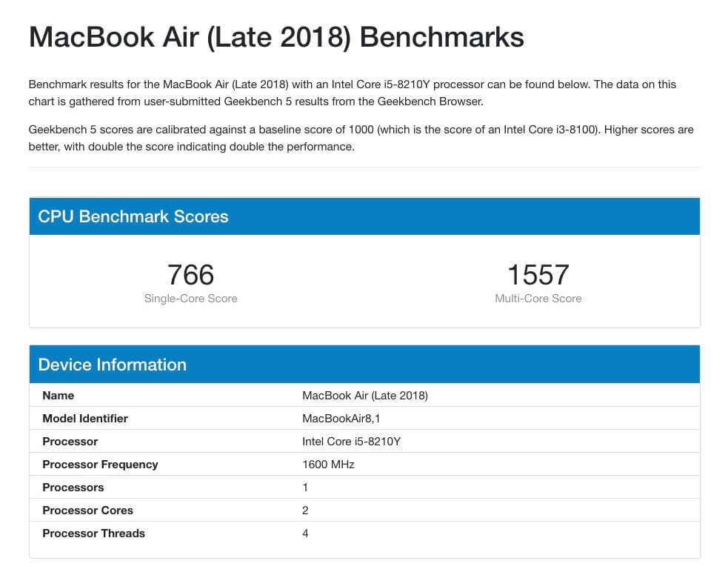The height and width of the screenshot is (572, 728).
Task: Select the MacBookAir8,1 value
Action: (x=341, y=419)
